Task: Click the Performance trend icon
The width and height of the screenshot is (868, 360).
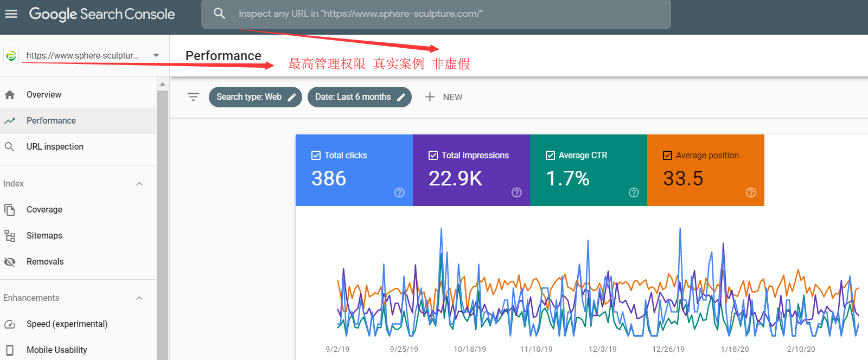Action: point(10,121)
